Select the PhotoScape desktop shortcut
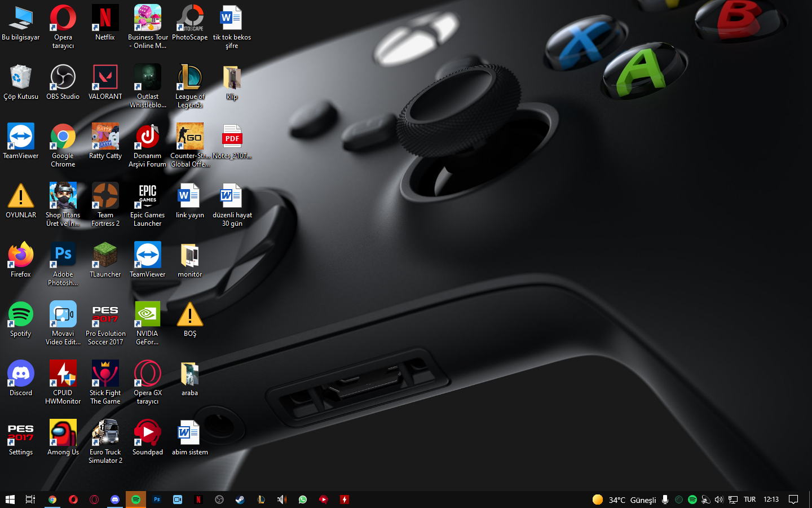 tap(190, 23)
